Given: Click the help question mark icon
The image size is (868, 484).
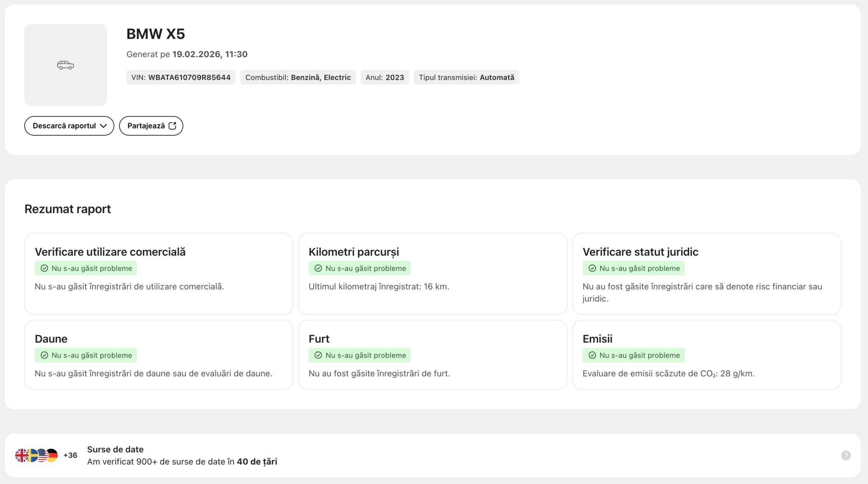Looking at the screenshot, I should click(x=846, y=455).
